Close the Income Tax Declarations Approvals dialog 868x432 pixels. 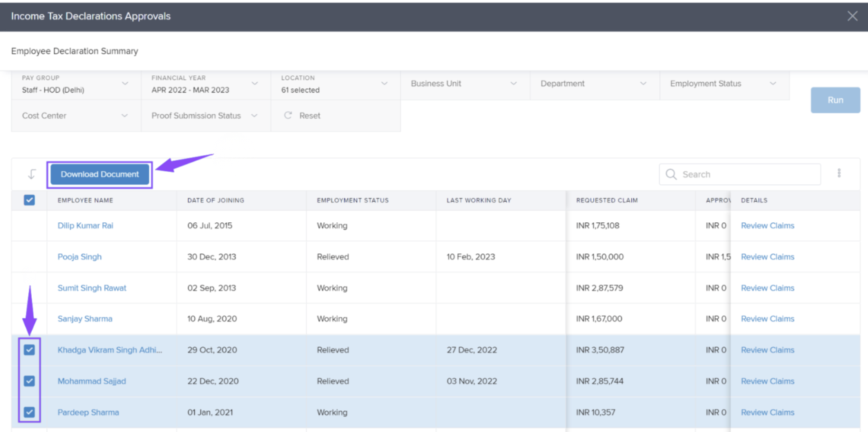[852, 16]
